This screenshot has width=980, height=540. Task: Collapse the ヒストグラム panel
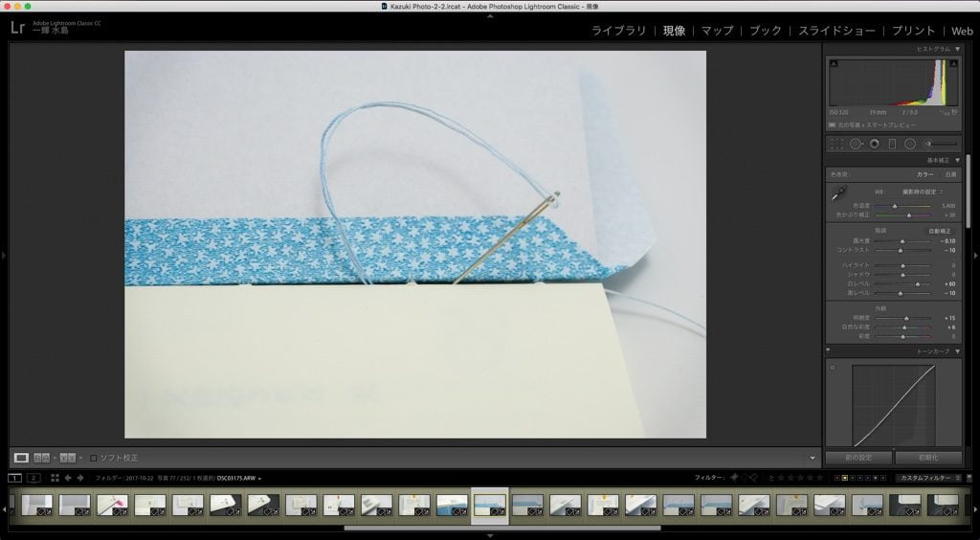point(957,49)
